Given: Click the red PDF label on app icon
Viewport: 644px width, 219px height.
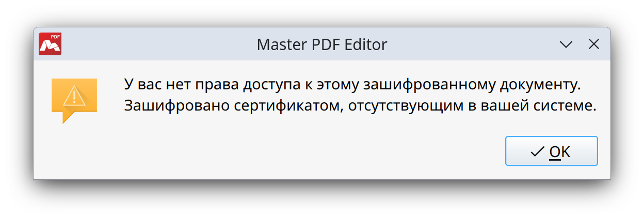Looking at the screenshot, I should click(x=56, y=37).
